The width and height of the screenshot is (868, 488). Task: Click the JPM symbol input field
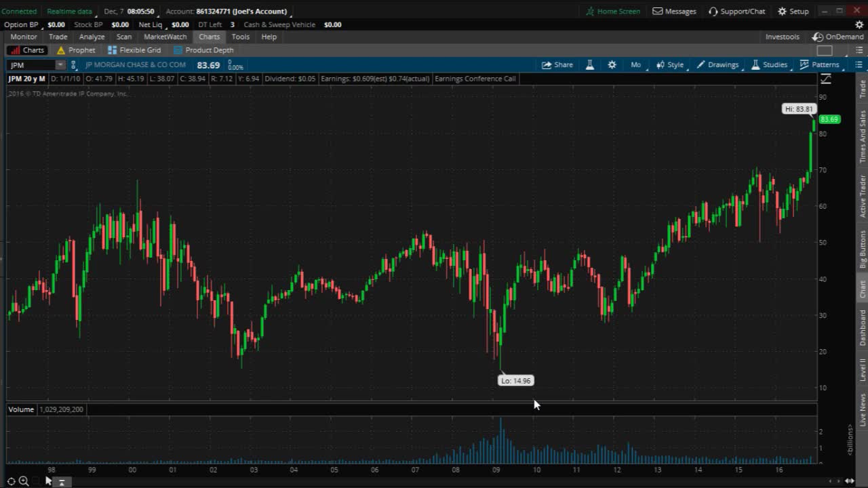pos(31,65)
